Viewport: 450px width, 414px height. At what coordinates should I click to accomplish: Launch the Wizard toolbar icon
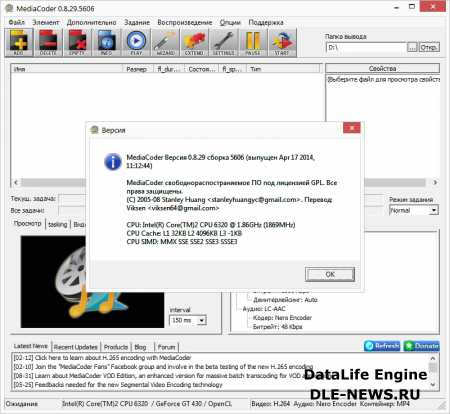coord(165,42)
